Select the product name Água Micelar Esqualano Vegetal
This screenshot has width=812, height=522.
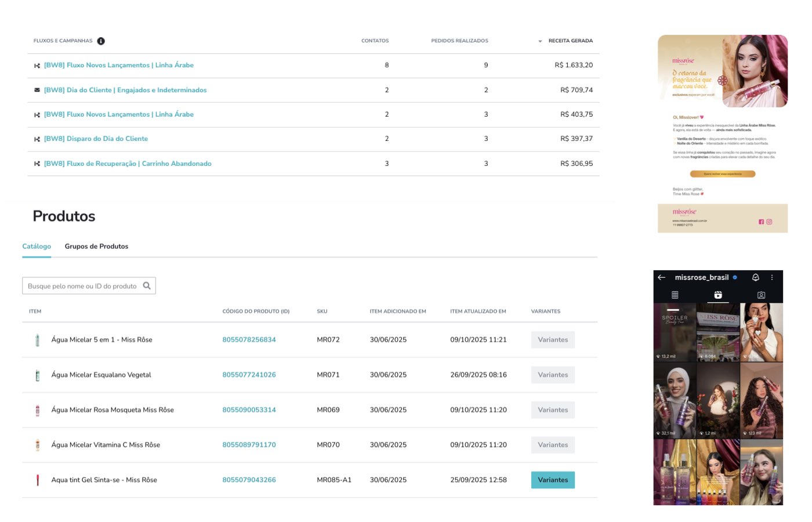coord(101,375)
